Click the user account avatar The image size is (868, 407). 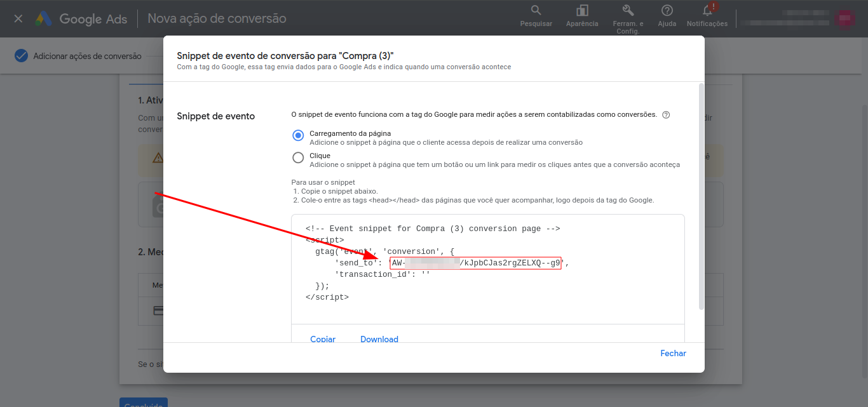click(x=845, y=19)
